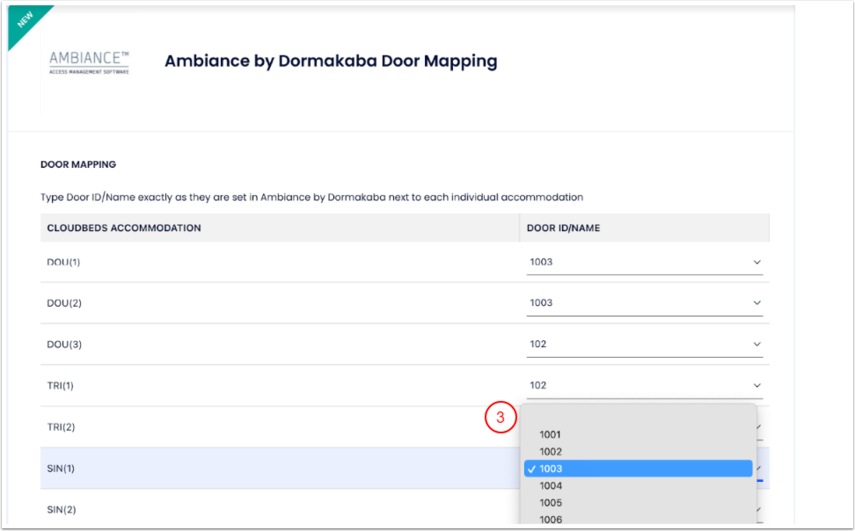Click the chevron arrow on the TRI(2) row
Image resolution: width=855 pixels, height=531 pixels.
[x=759, y=427]
